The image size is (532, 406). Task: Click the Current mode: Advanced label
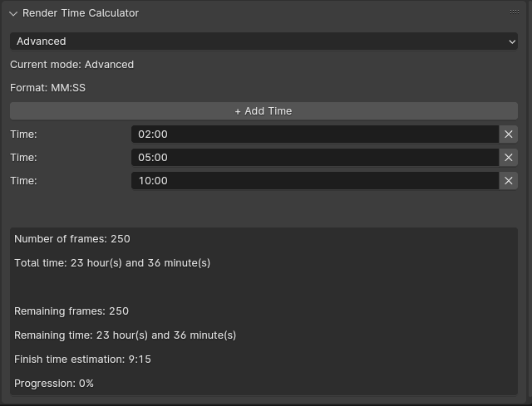tap(71, 64)
